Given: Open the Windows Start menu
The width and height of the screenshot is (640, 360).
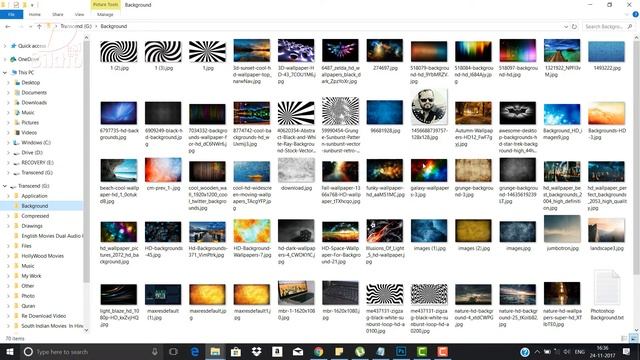Looking at the screenshot, I should tap(10, 351).
